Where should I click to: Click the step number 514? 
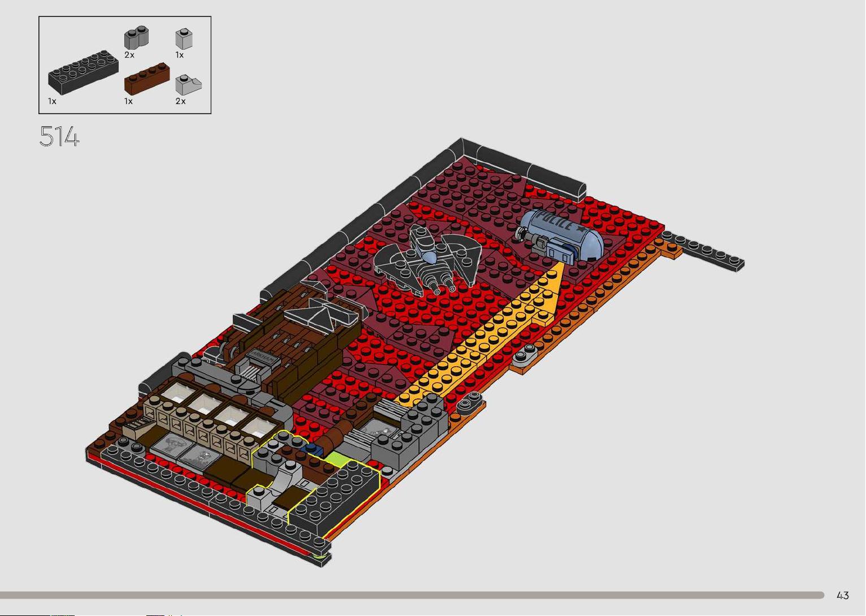[x=60, y=137]
